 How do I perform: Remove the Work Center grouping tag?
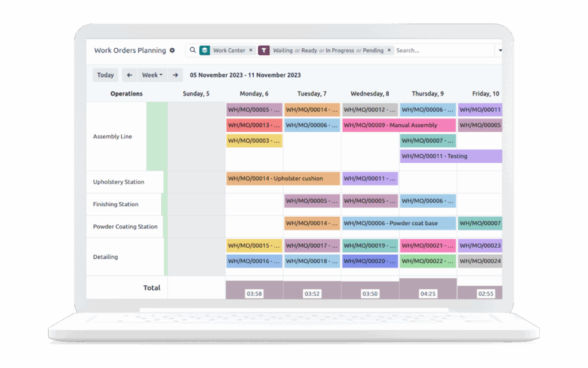pos(251,51)
